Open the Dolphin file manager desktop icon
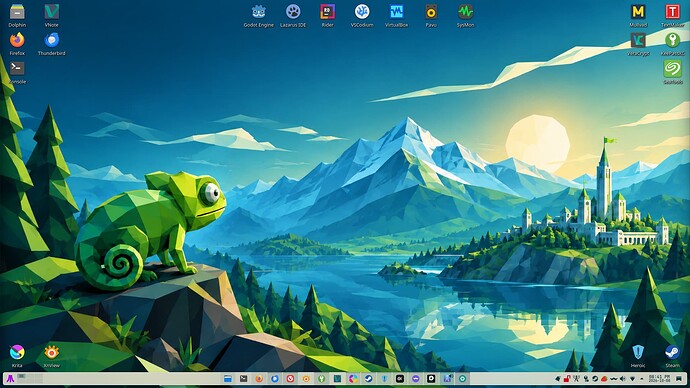 17,15
